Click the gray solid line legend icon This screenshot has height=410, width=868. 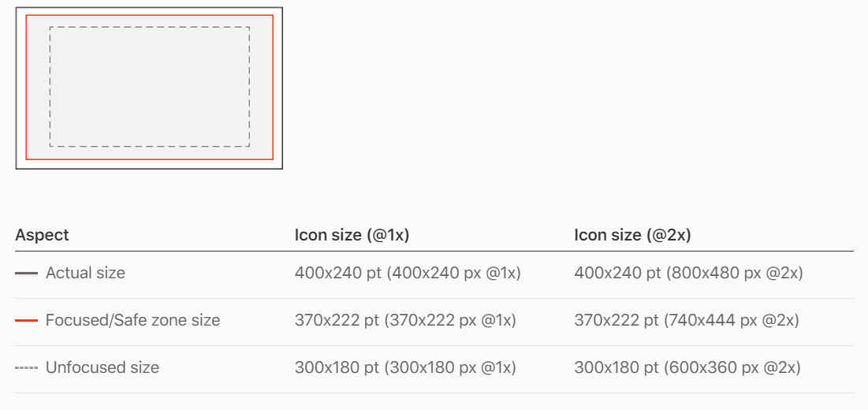(26, 274)
